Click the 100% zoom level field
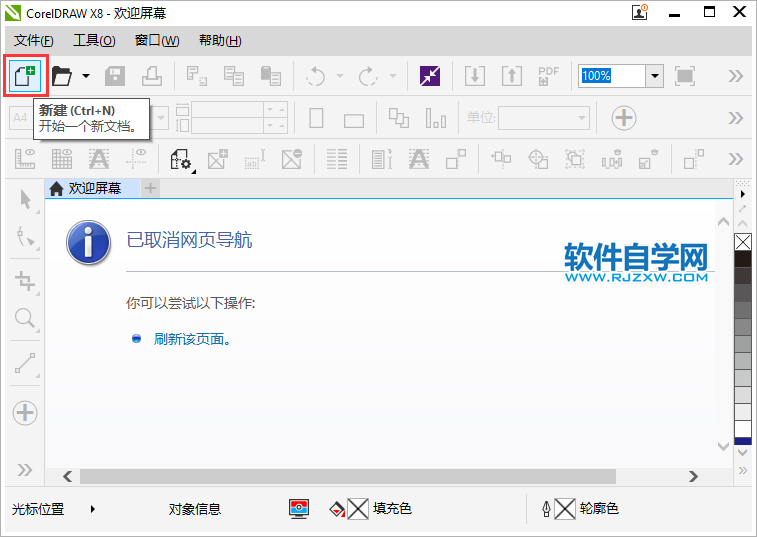Image resolution: width=757 pixels, height=537 pixels. 612,76
